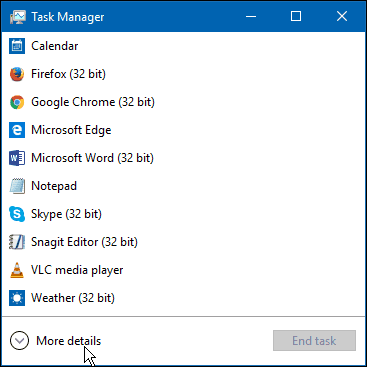
Task: Click the VLC media player cone icon
Action: [x=17, y=270]
